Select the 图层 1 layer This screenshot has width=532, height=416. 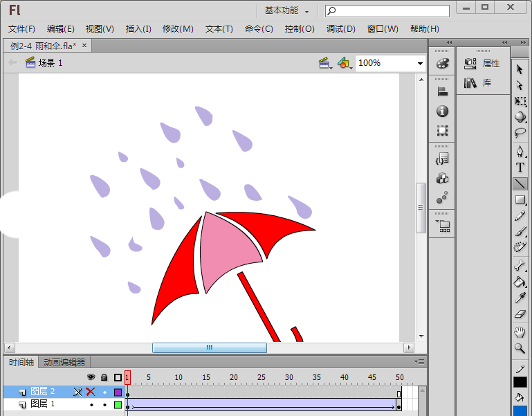[x=42, y=404]
